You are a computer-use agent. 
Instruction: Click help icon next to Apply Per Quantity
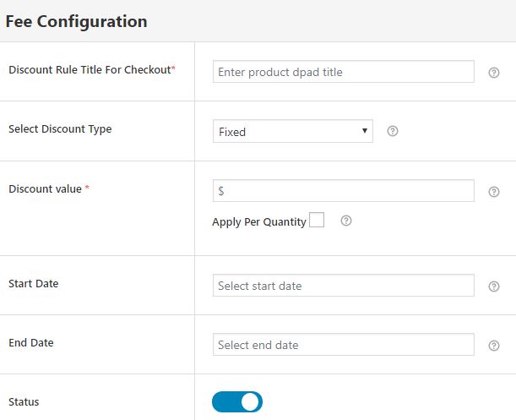[346, 221]
